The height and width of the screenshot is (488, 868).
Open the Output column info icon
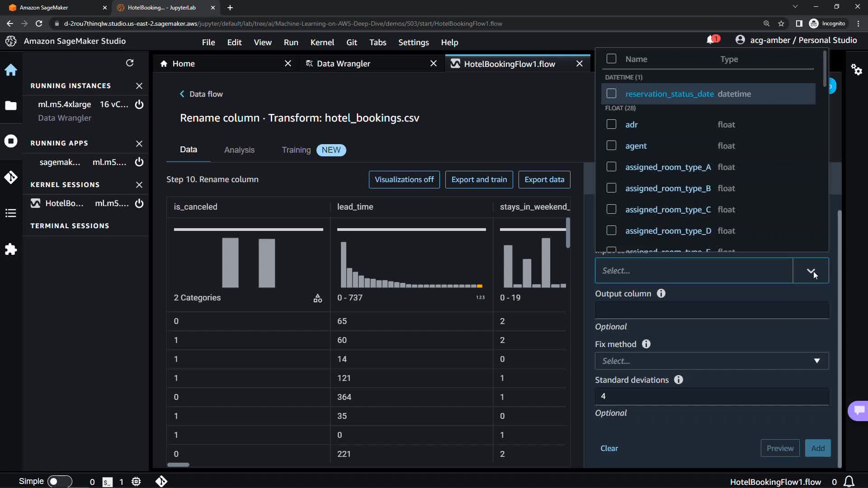point(661,294)
